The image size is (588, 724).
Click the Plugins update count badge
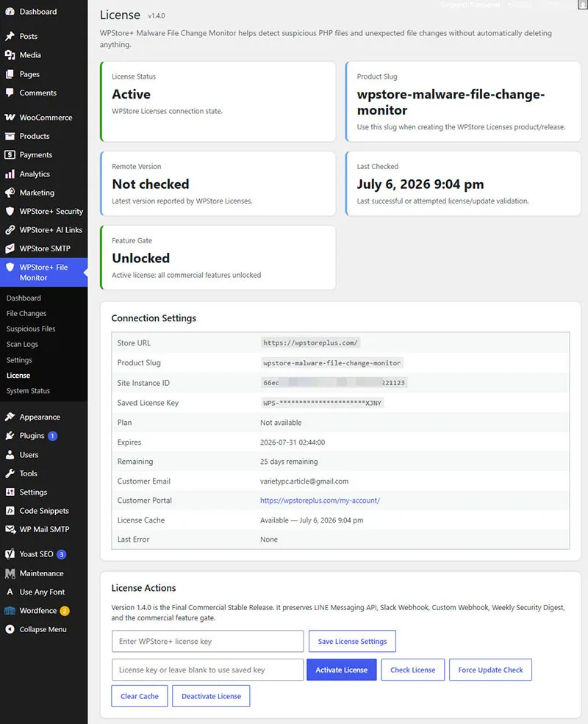coord(53,436)
